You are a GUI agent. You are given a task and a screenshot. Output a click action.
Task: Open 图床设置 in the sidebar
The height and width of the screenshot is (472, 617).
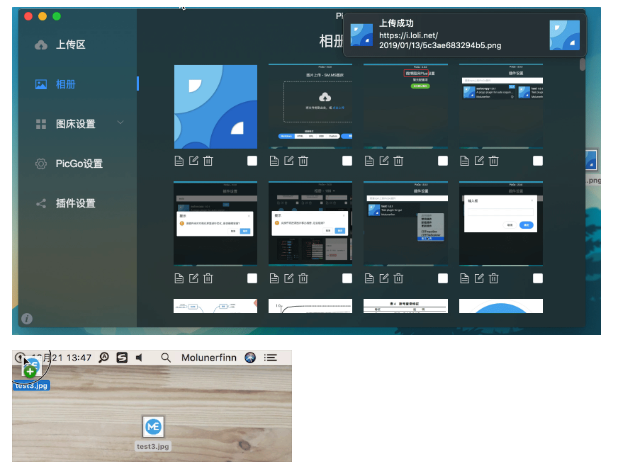[76, 124]
